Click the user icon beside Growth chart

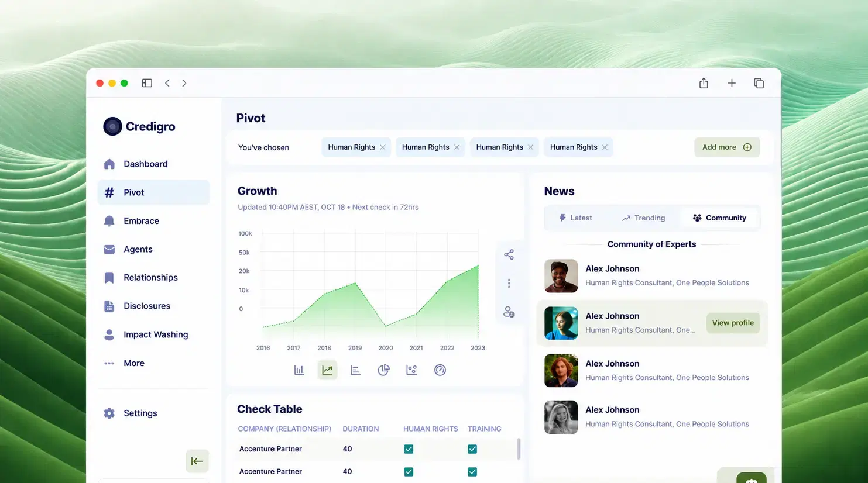click(x=509, y=312)
